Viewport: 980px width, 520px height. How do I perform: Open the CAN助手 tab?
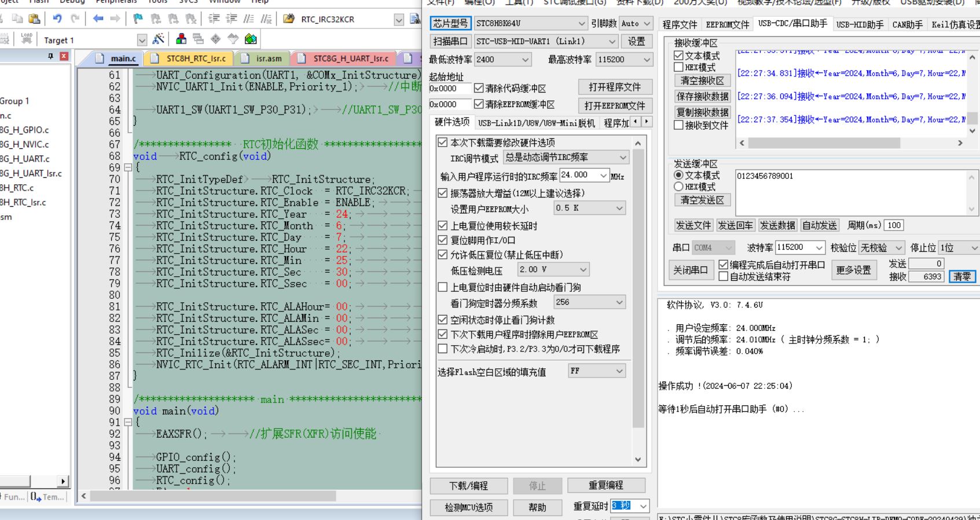[x=907, y=24]
